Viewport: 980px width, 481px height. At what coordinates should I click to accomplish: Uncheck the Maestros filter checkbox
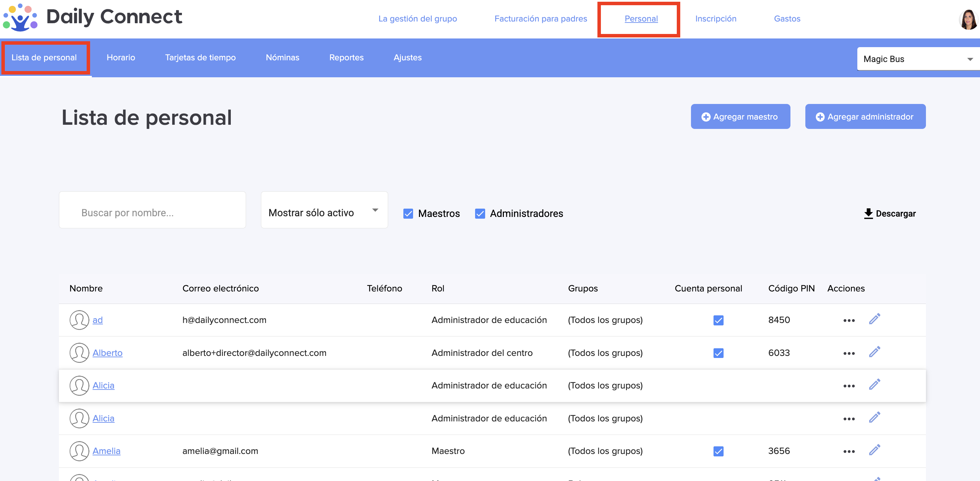coord(408,213)
